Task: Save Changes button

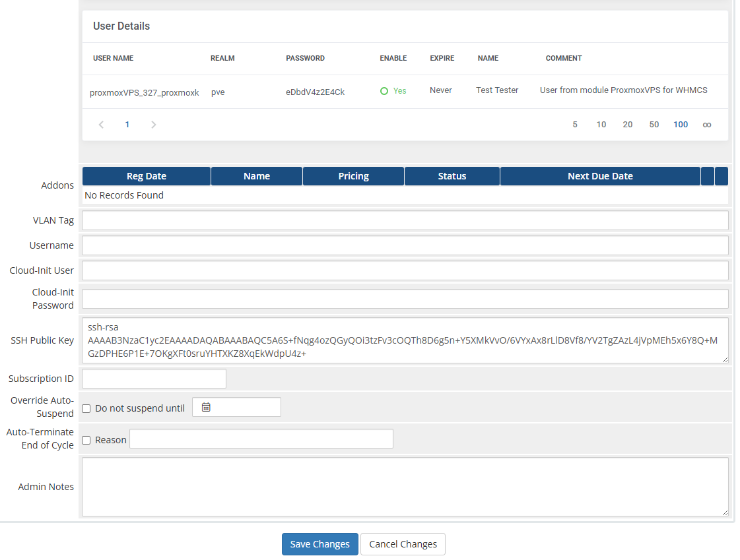Action: click(320, 544)
